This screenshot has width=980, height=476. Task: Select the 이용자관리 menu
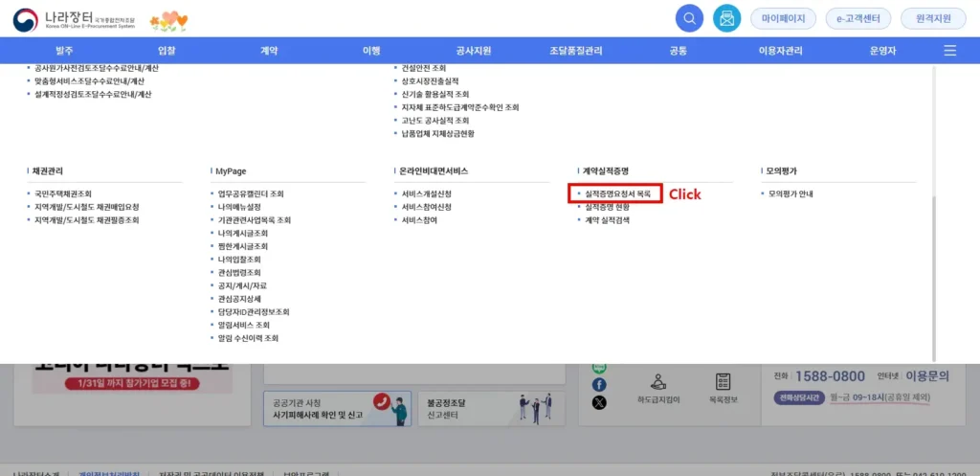tap(780, 51)
